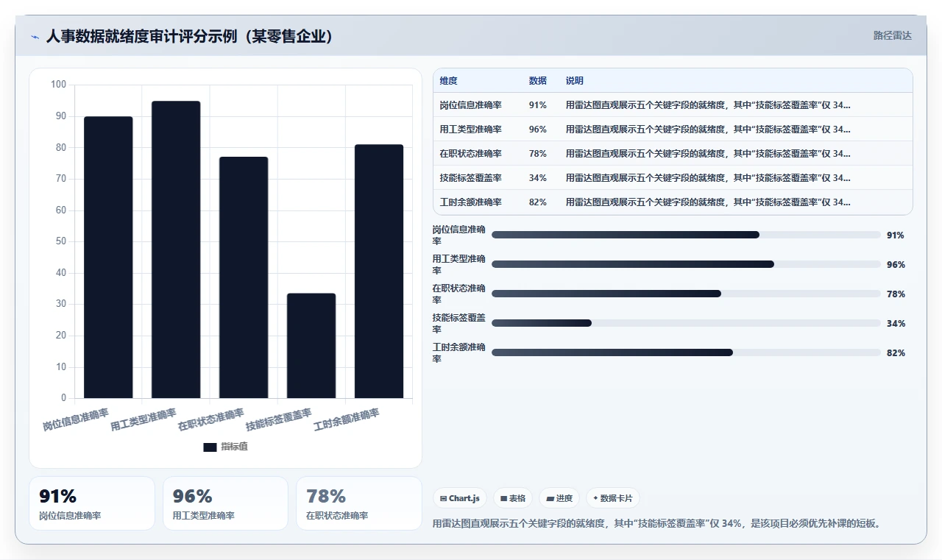Click the 82% label beside progress bar
Image resolution: width=942 pixels, height=560 pixels.
(x=896, y=353)
